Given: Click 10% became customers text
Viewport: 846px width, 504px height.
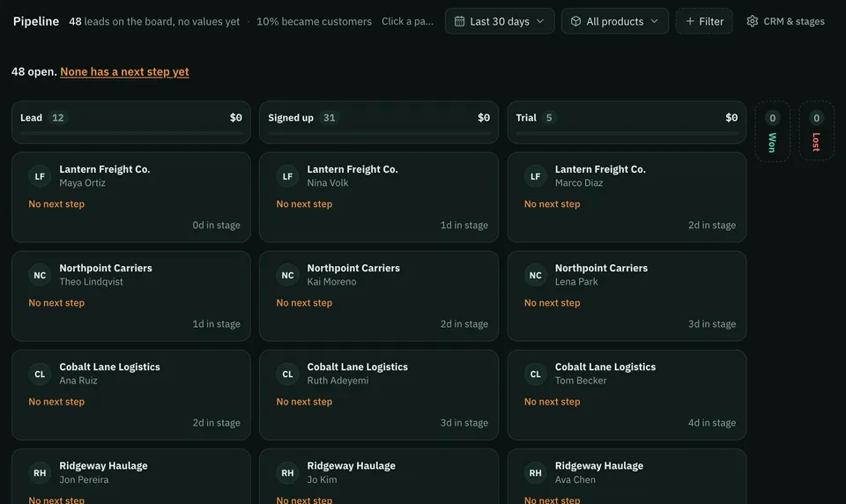Looking at the screenshot, I should (x=314, y=21).
